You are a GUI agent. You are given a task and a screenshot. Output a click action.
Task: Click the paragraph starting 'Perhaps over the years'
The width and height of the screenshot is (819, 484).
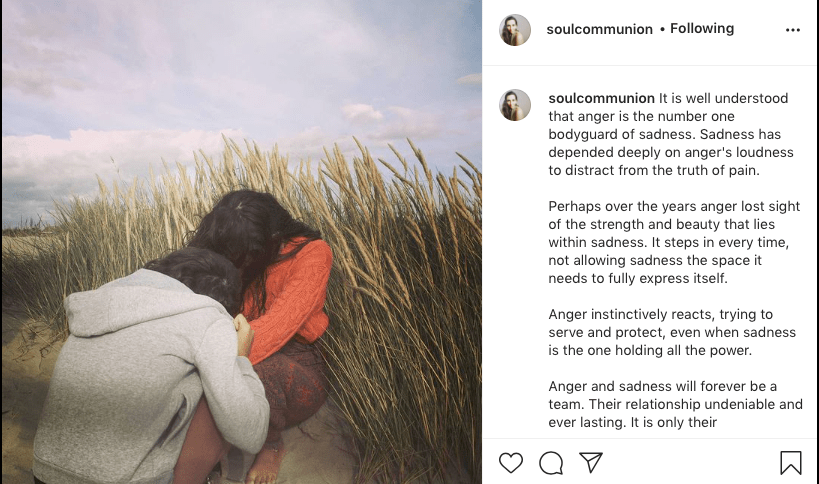674,242
